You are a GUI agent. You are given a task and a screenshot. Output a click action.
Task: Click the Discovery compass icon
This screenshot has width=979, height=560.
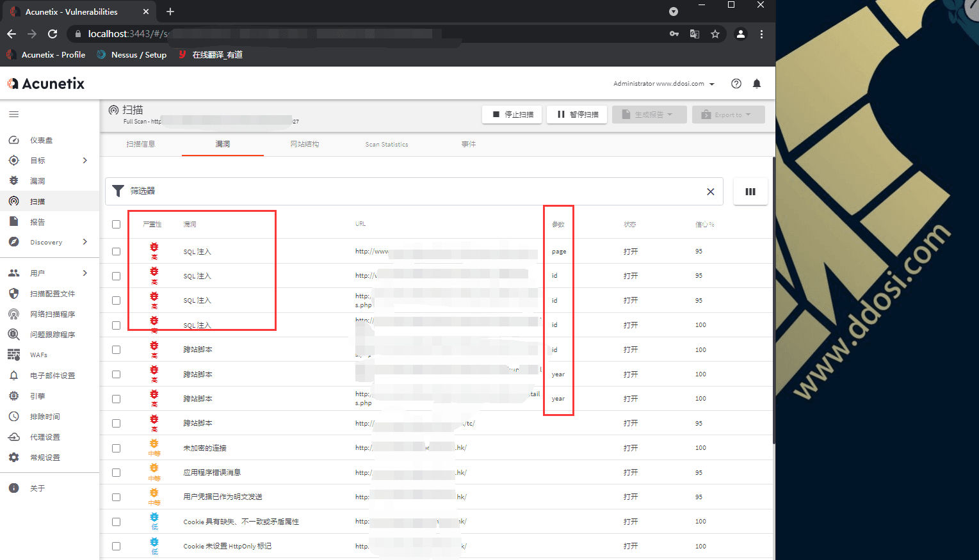click(x=13, y=242)
